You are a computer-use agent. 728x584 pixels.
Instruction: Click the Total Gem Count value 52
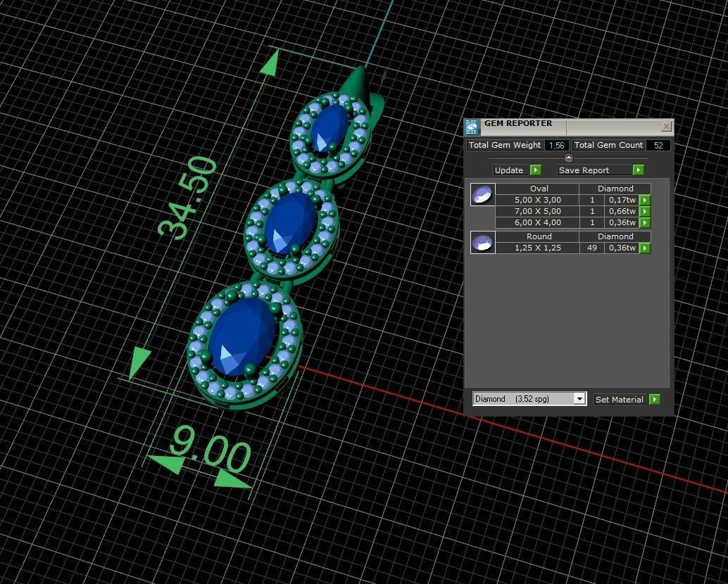(x=658, y=145)
